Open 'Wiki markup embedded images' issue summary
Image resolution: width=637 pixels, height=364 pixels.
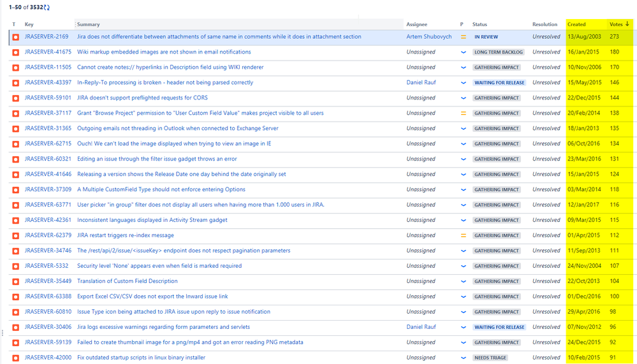pos(164,52)
